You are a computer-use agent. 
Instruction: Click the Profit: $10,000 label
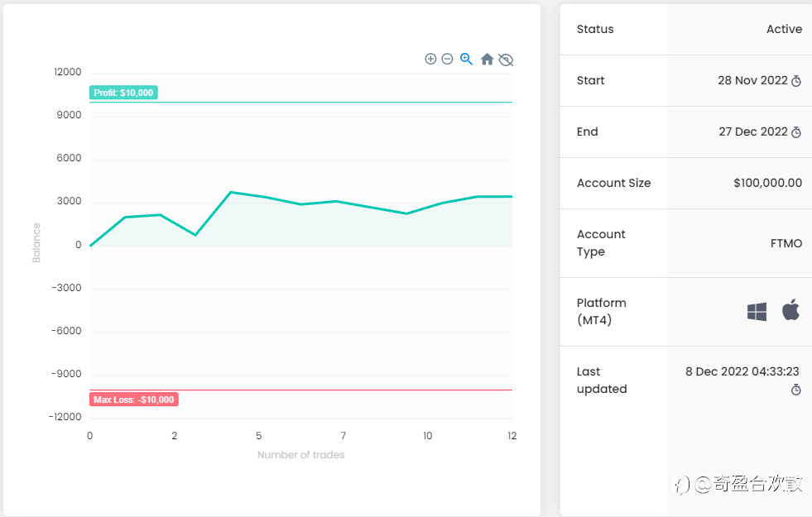(123, 93)
